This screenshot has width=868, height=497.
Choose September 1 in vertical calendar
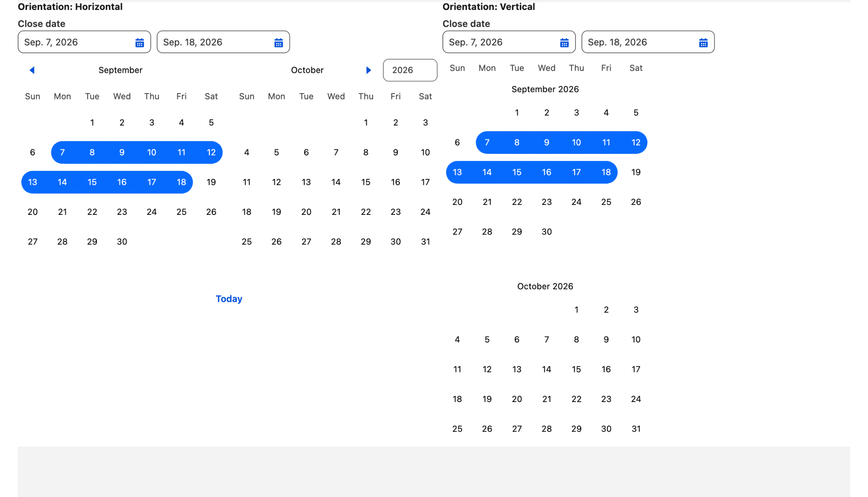pyautogui.click(x=517, y=113)
